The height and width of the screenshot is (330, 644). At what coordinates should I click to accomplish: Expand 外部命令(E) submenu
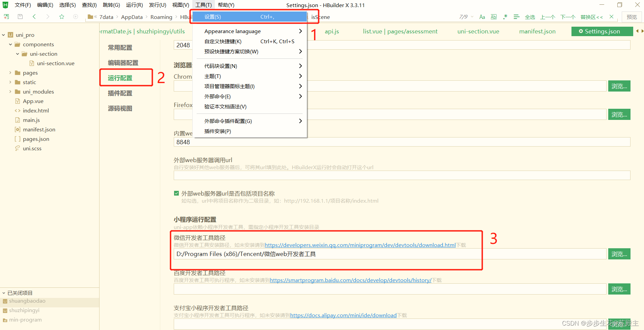(x=250, y=96)
